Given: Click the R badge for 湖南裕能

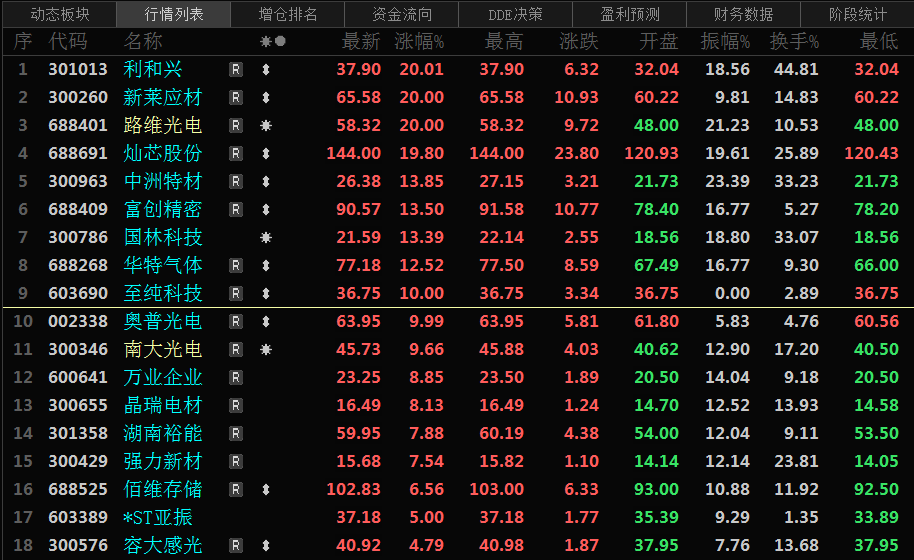Looking at the screenshot, I should click(235, 434).
